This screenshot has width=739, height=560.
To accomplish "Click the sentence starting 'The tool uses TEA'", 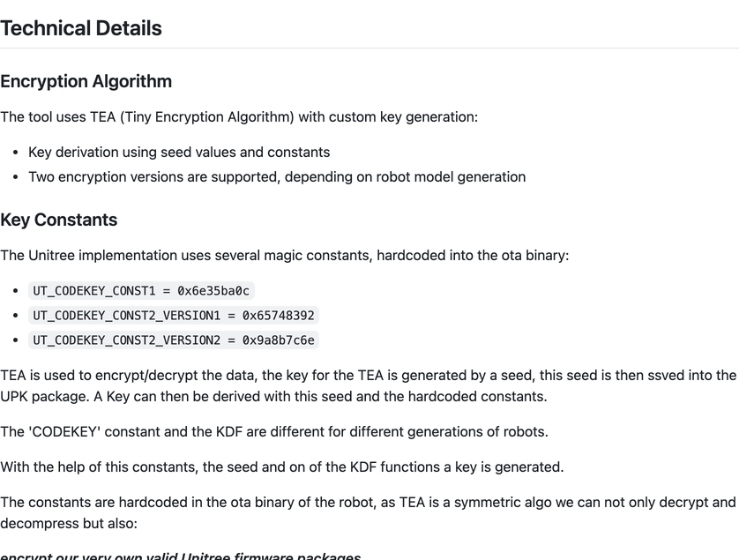I will coord(239,117).
